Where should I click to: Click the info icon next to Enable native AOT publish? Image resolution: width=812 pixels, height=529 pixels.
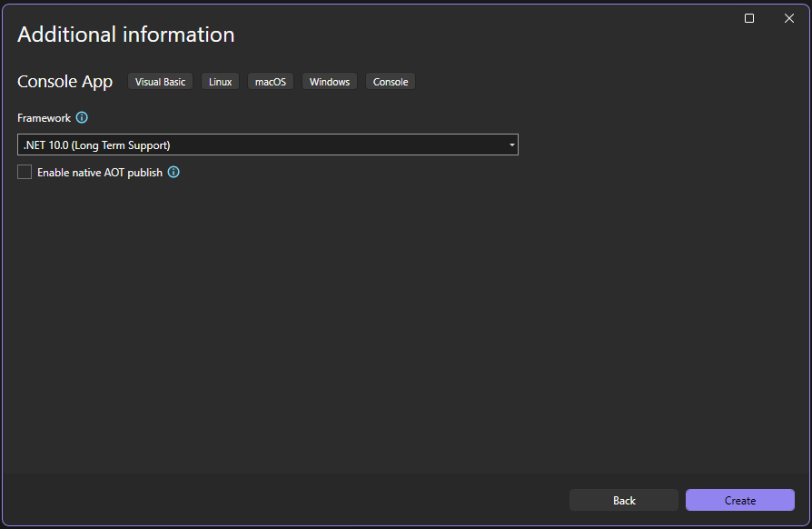[173, 172]
